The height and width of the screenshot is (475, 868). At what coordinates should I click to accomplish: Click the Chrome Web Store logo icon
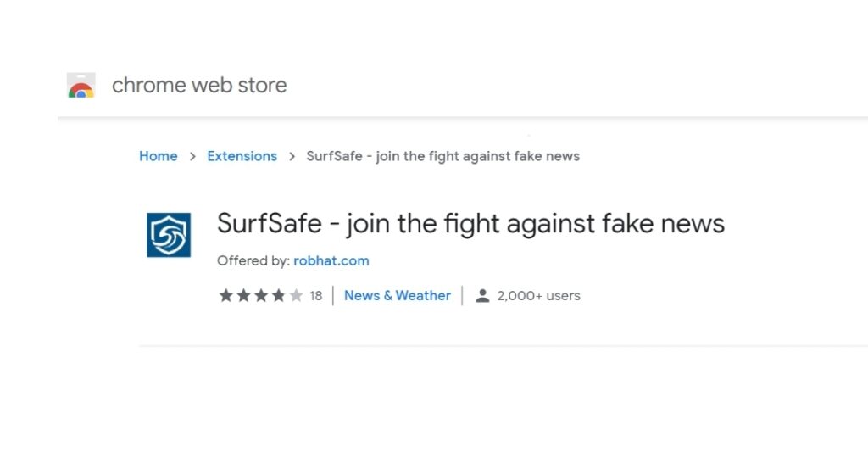(81, 86)
